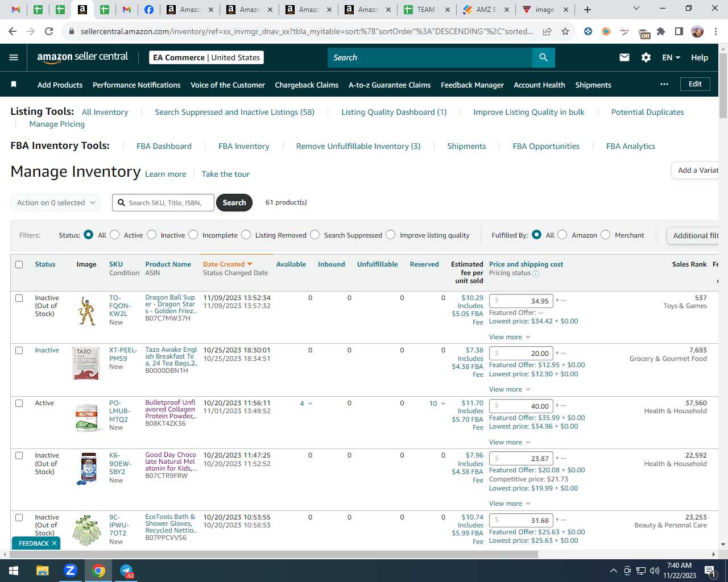This screenshot has width=728, height=582.
Task: Open the Potential Duplicates link
Action: (x=647, y=112)
